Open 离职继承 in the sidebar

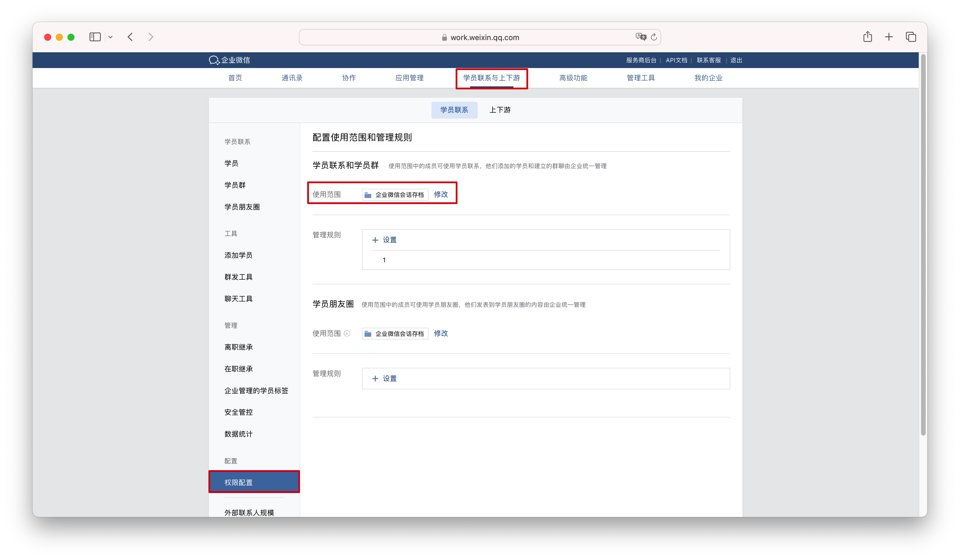[x=238, y=347]
